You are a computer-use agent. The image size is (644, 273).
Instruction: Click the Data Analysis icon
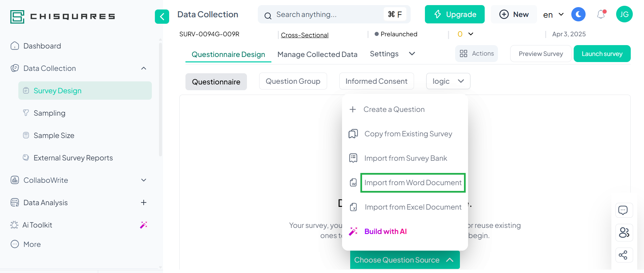point(15,202)
